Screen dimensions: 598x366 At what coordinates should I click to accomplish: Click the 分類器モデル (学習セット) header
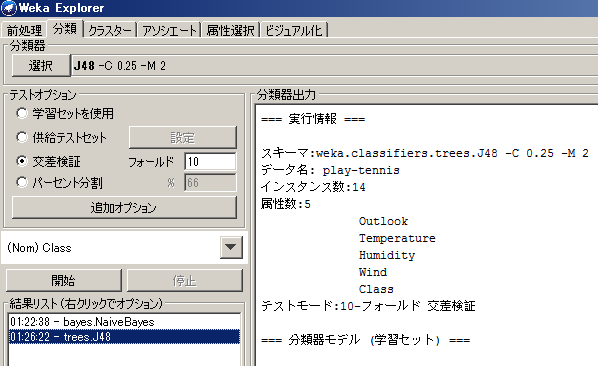(x=365, y=340)
